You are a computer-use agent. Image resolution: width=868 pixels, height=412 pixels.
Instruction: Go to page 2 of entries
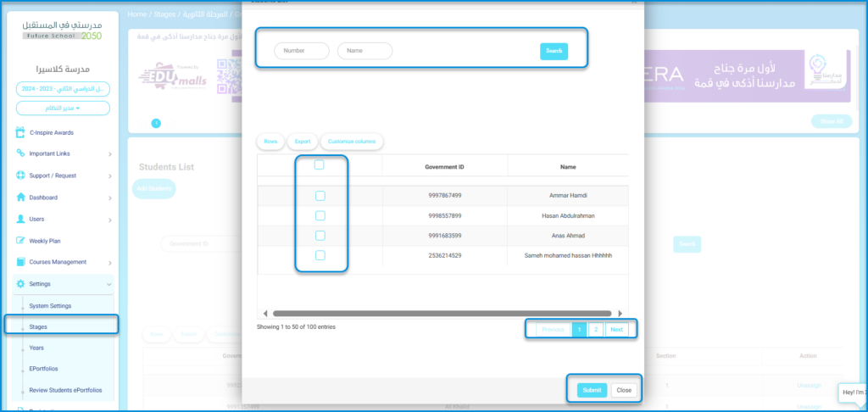tap(596, 330)
